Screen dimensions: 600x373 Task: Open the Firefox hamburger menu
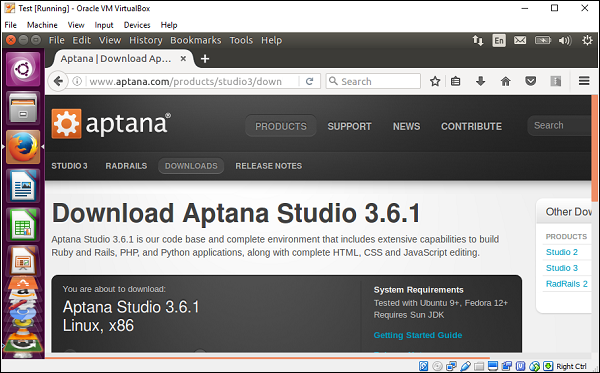[x=584, y=81]
